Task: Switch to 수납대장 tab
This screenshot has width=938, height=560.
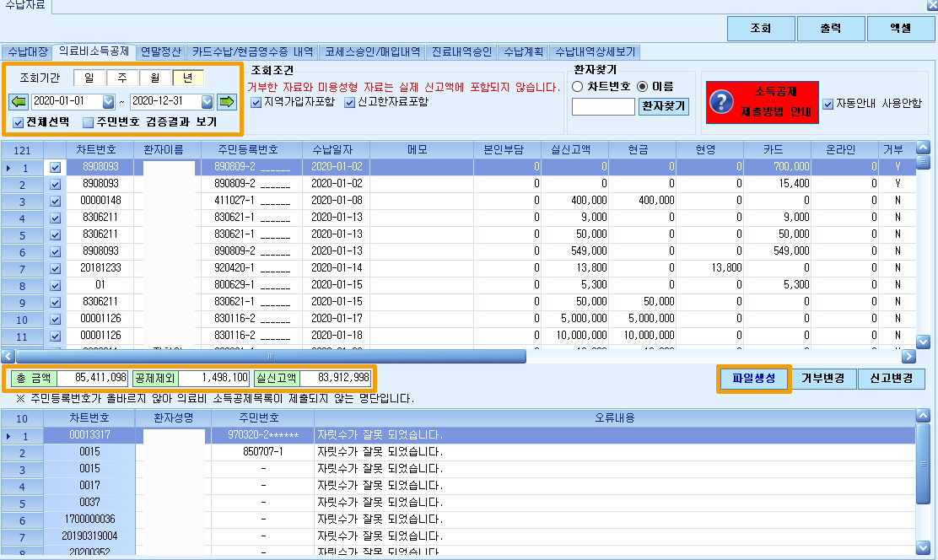Action: coord(28,52)
